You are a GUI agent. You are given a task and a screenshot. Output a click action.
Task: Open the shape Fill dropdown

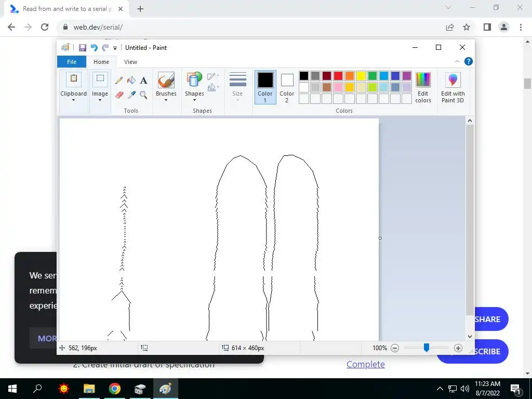coord(213,87)
